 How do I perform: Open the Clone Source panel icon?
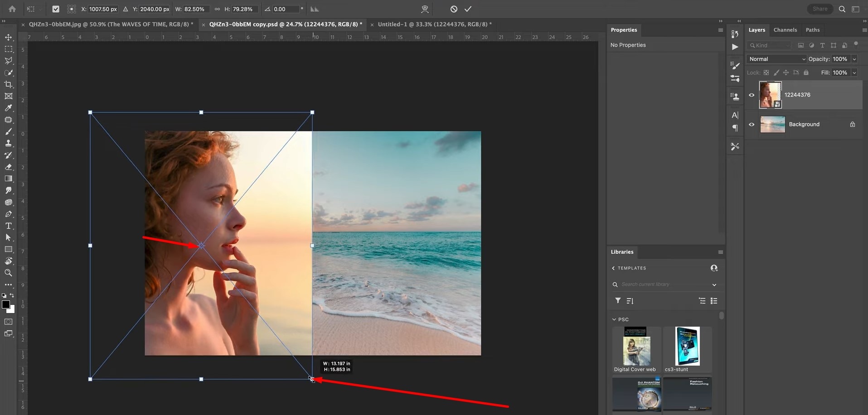735,96
